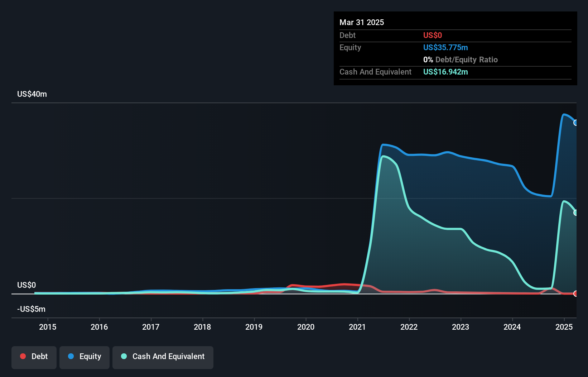Click the US$16.942m cash value

(445, 72)
